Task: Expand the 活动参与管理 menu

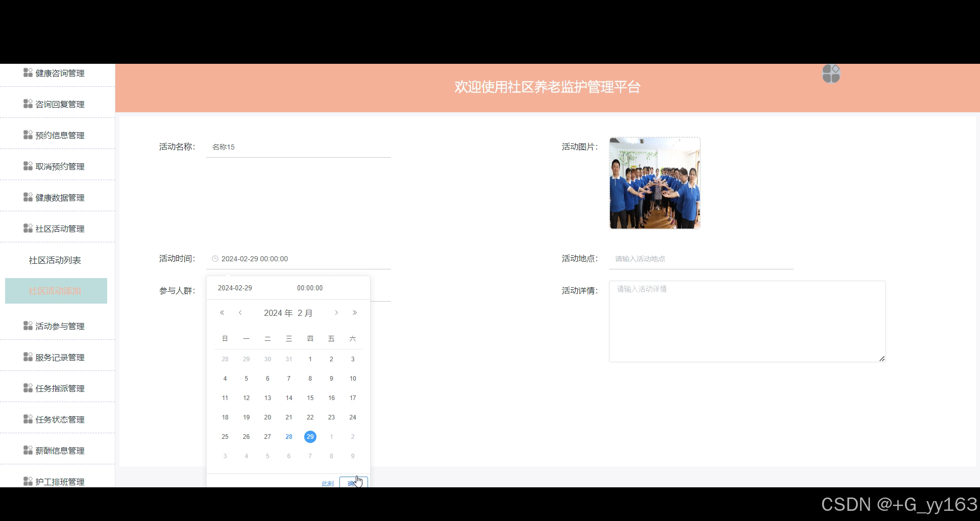Action: coord(57,326)
